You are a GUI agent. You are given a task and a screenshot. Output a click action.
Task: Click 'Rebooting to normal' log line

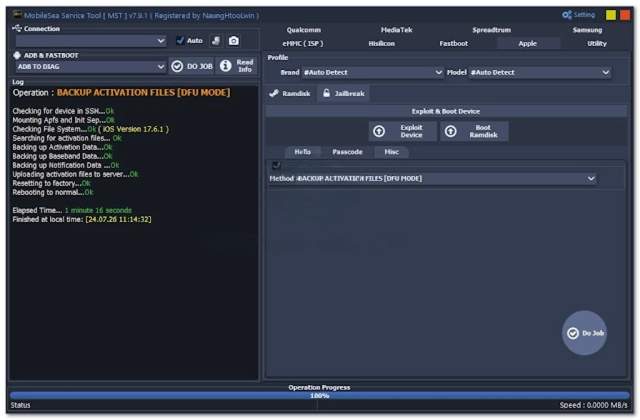pos(53,192)
